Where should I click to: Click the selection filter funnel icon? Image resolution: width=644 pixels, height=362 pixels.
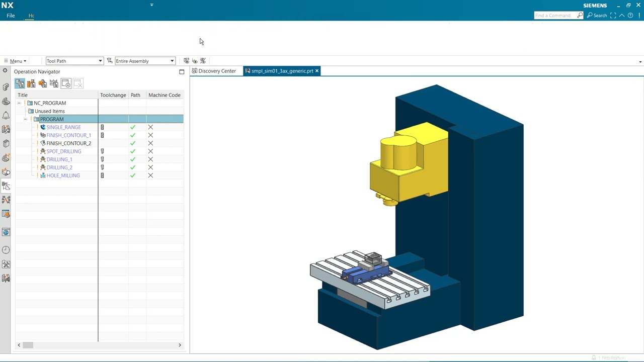point(109,61)
